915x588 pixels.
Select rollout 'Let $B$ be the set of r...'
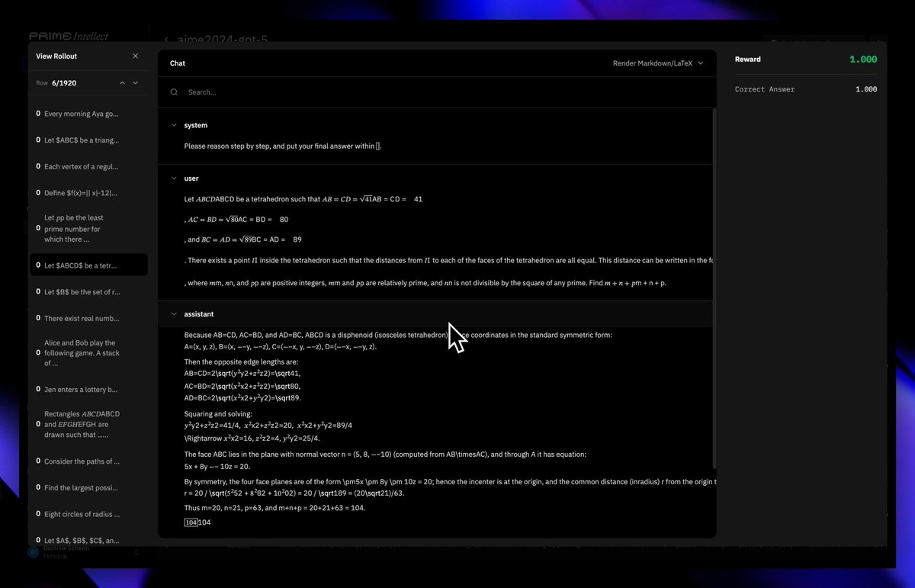pyautogui.click(x=88, y=292)
